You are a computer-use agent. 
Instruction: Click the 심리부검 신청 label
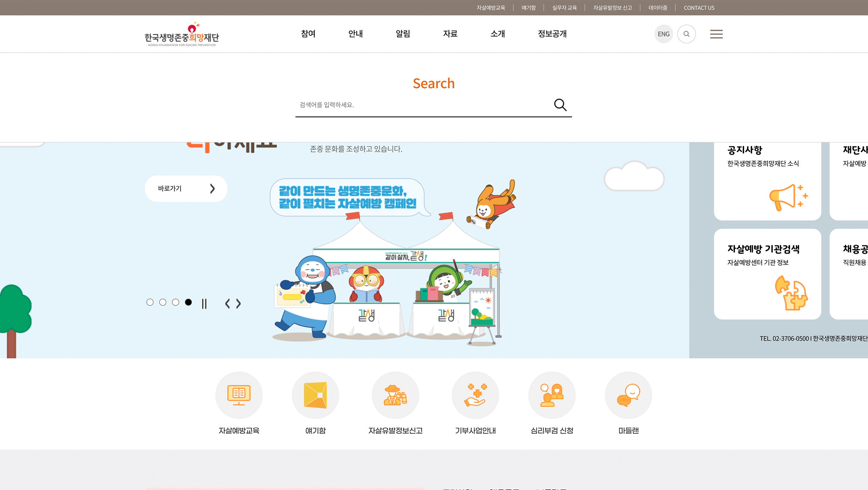coord(552,430)
